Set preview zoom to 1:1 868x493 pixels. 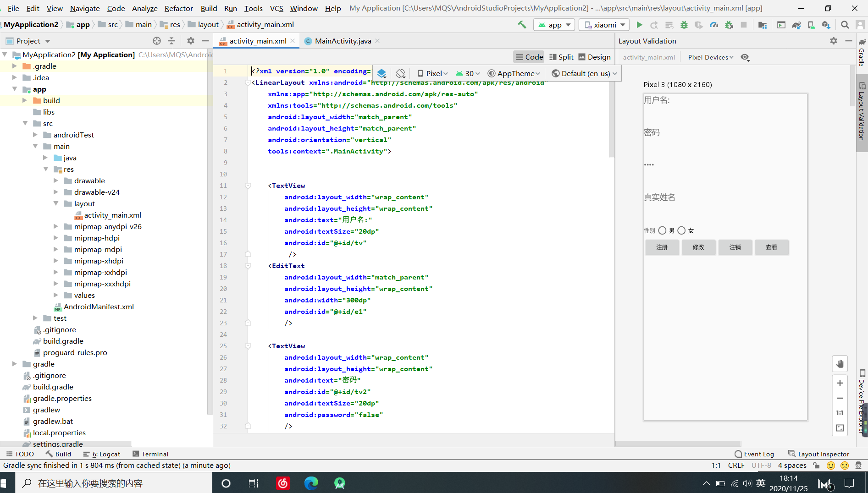(840, 413)
